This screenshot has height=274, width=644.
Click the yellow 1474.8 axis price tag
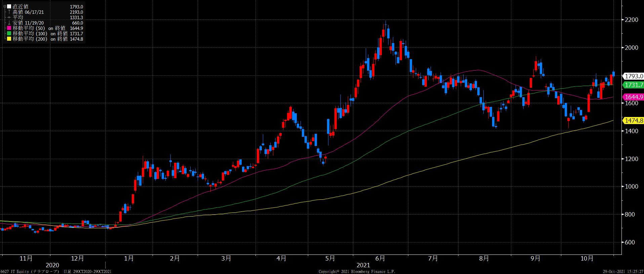click(633, 120)
